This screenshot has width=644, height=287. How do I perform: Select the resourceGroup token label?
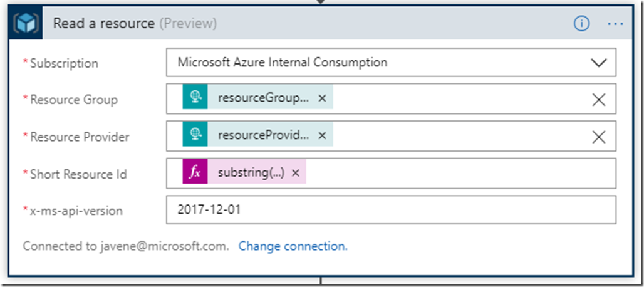tap(263, 98)
